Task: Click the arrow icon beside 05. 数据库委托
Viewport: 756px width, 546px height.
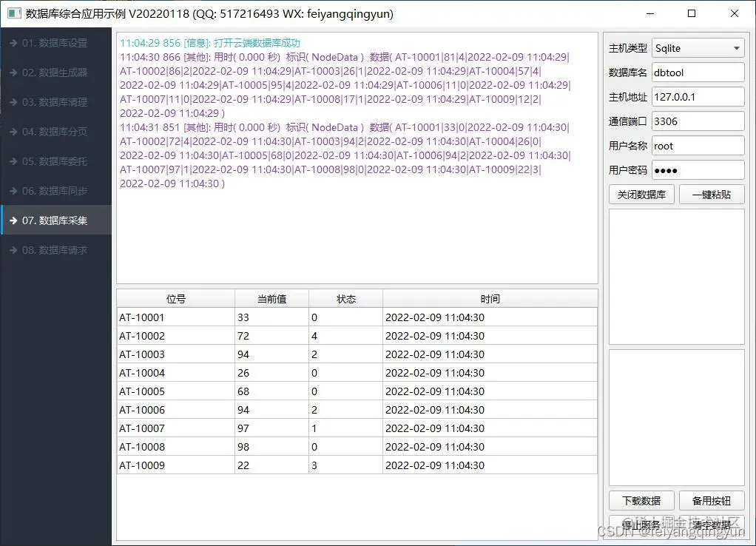Action: [x=13, y=161]
